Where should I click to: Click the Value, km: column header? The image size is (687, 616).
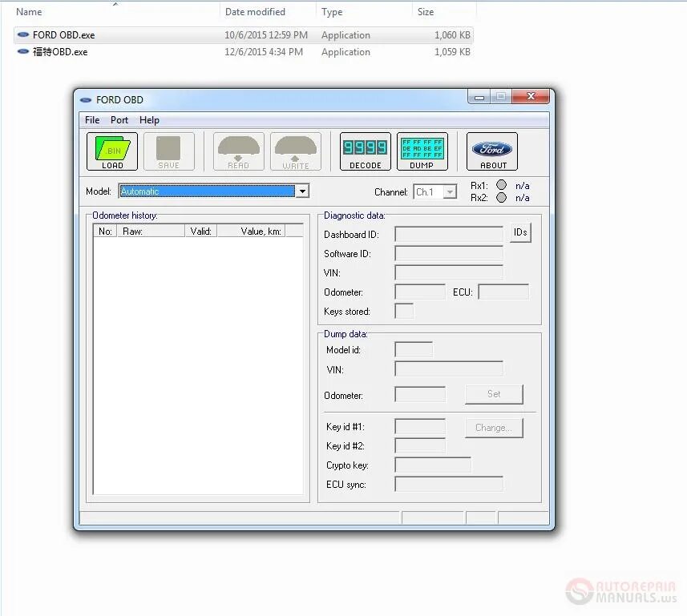point(252,232)
